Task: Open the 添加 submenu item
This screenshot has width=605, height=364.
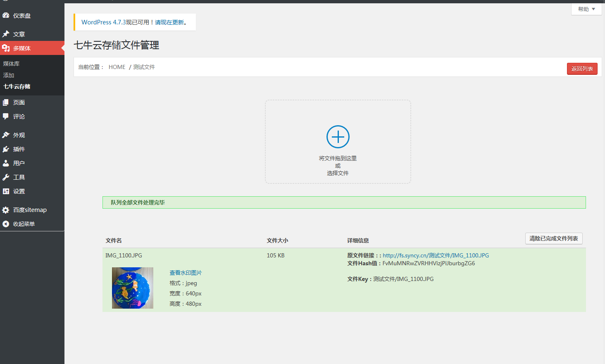Action: coord(9,75)
